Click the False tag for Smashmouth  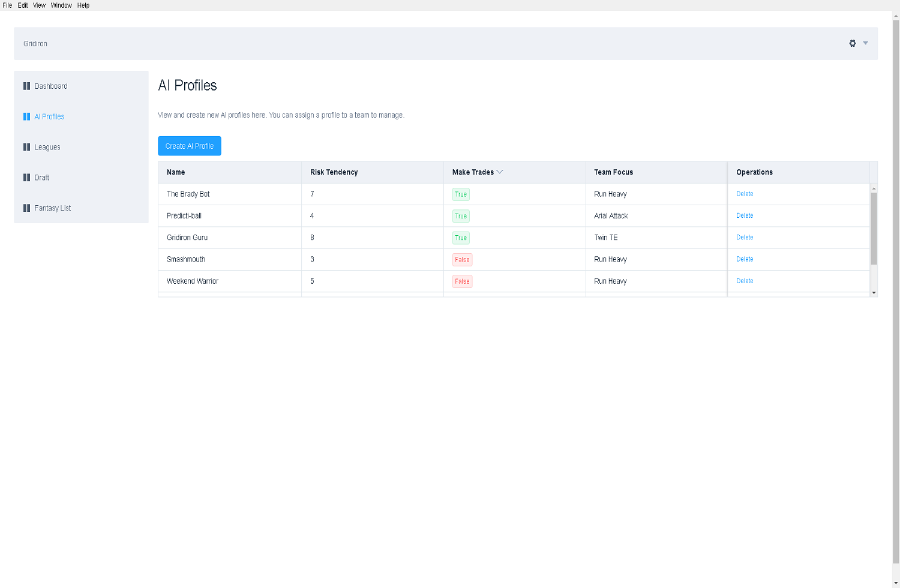(x=462, y=260)
